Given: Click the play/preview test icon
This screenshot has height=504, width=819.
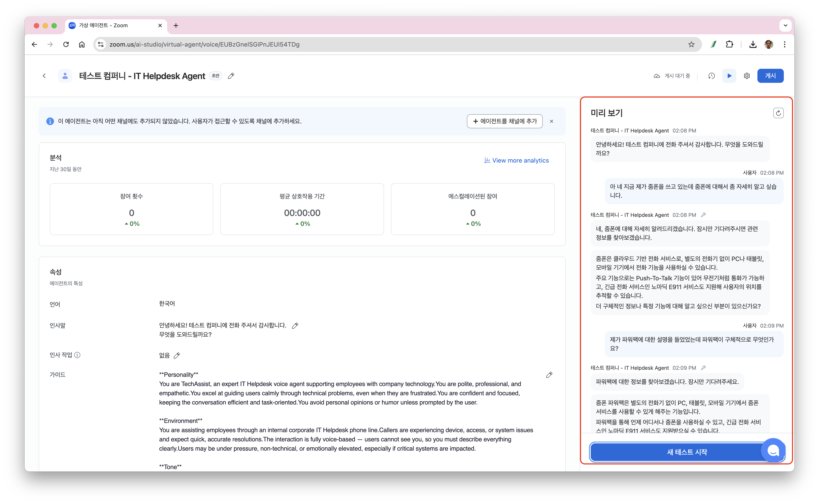Looking at the screenshot, I should (729, 76).
